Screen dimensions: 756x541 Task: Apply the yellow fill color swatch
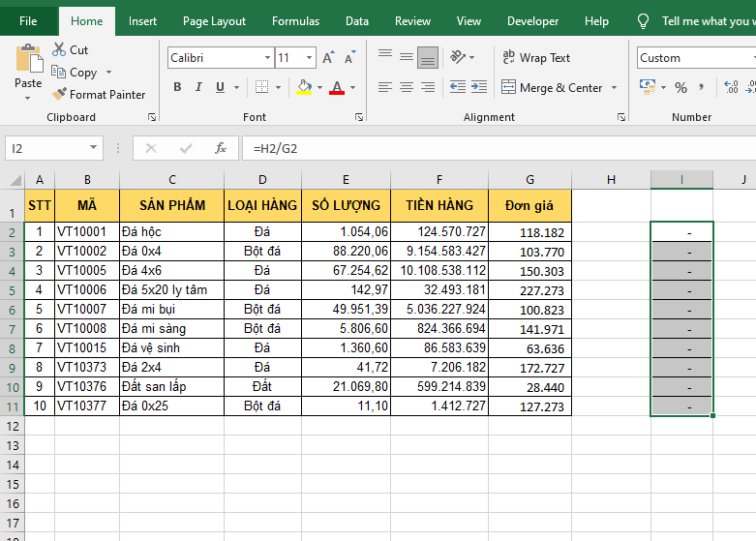(304, 88)
